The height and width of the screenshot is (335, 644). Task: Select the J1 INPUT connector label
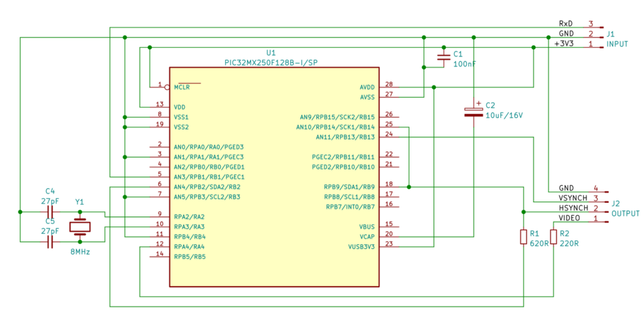[x=616, y=39]
